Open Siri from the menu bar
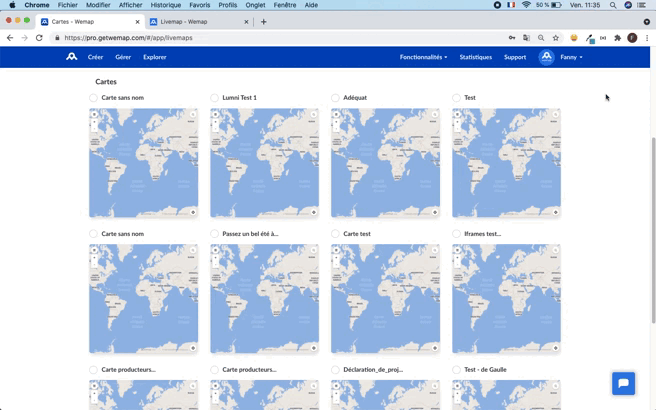Screen dimensions: 656x410 [x=628, y=5]
